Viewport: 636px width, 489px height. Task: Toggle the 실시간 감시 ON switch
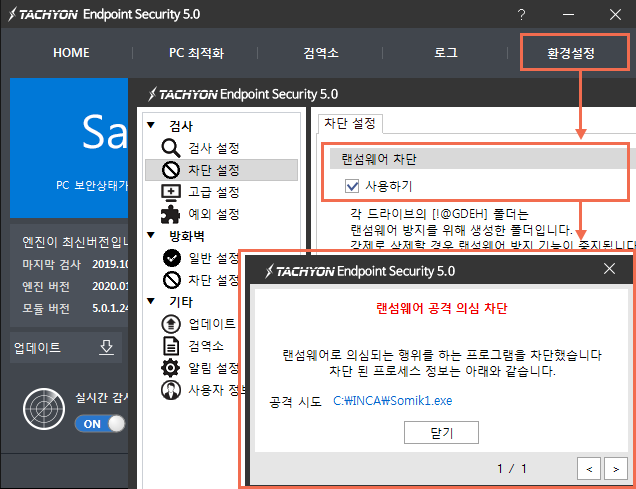[100, 424]
